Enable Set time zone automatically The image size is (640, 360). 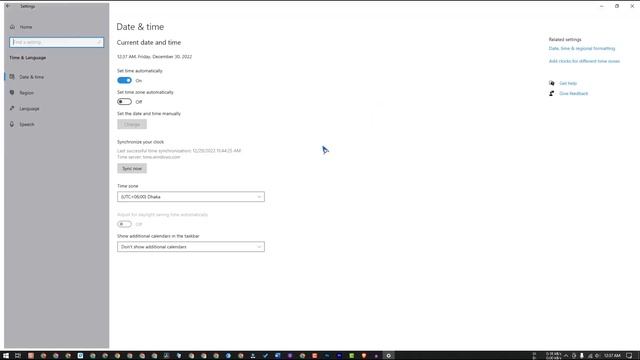coord(124,102)
